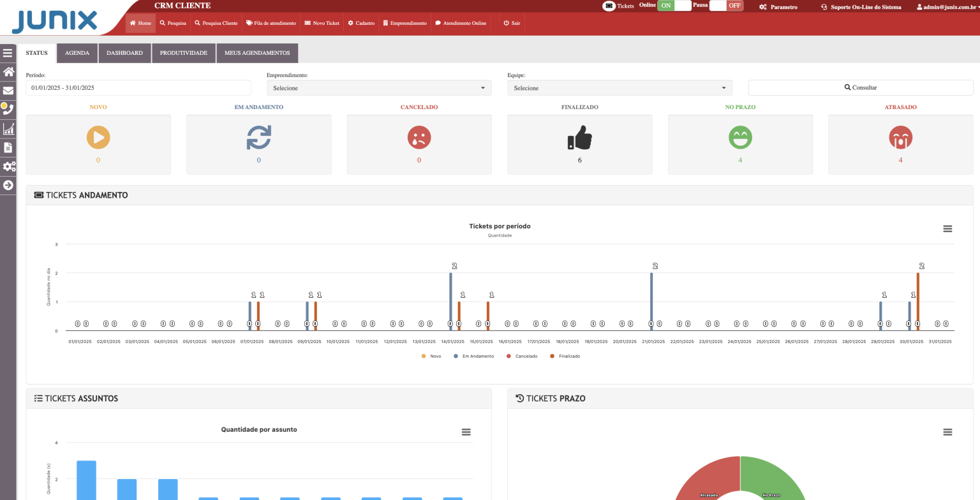The width and height of the screenshot is (980, 500).
Task: Click the Consultar button
Action: point(860,87)
